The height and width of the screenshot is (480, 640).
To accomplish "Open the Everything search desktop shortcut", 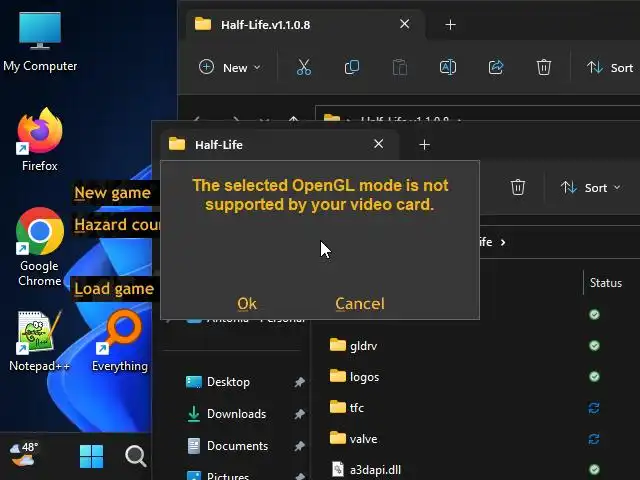I will tap(120, 341).
